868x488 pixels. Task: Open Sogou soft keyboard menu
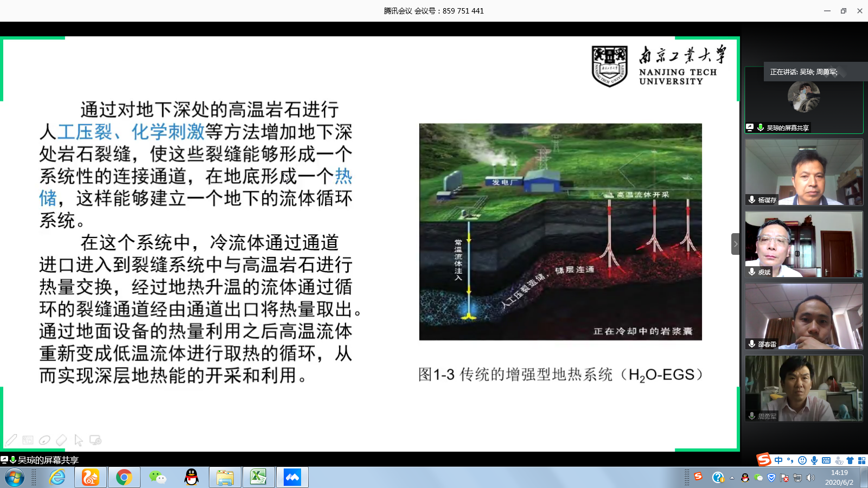[826, 460]
